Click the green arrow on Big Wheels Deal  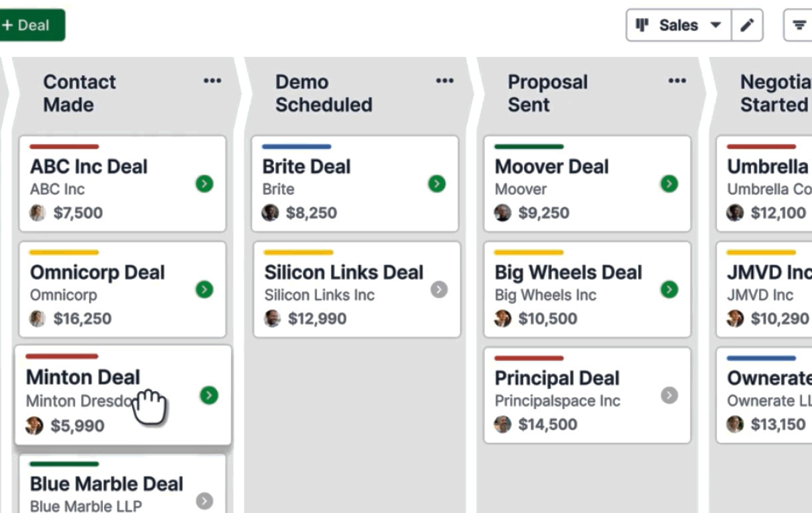[669, 289]
